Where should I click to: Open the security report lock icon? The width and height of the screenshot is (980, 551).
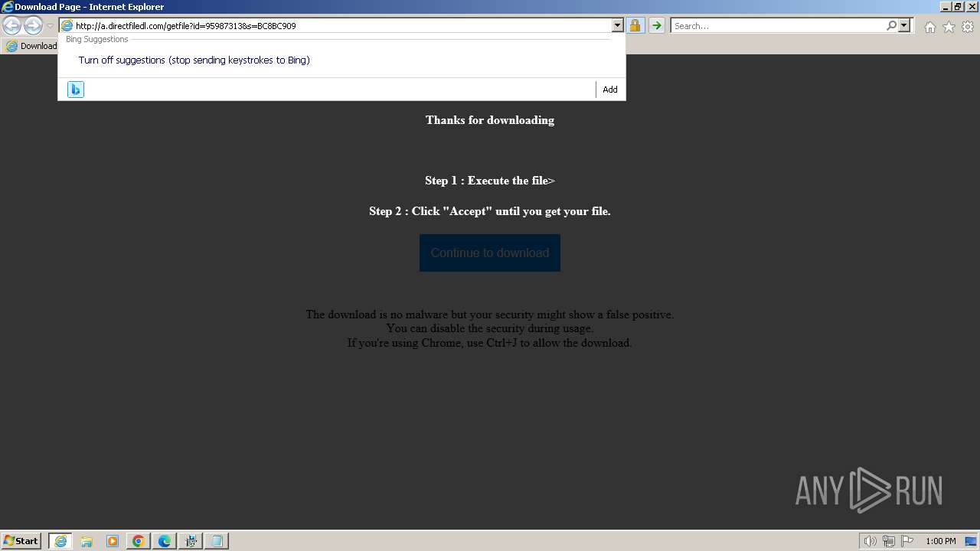click(635, 25)
